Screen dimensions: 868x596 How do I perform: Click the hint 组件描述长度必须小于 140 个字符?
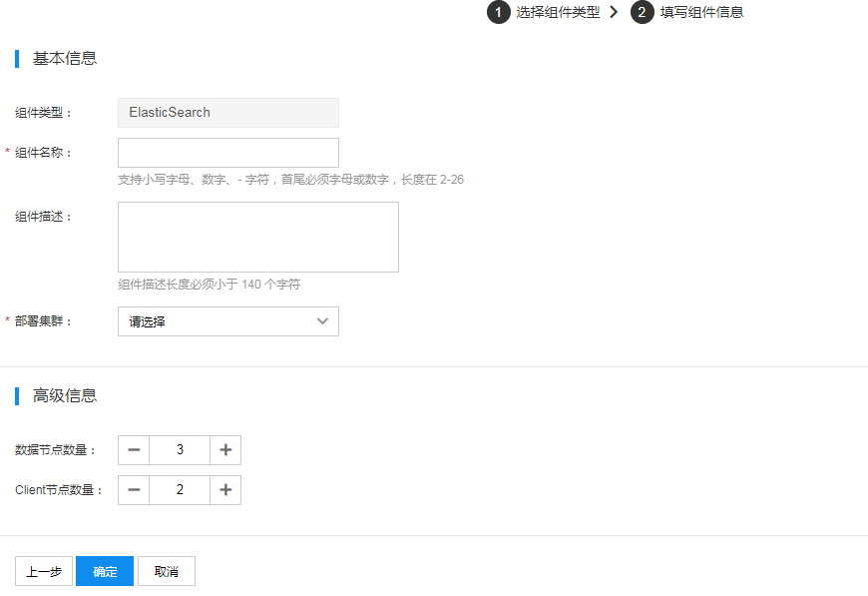point(210,285)
